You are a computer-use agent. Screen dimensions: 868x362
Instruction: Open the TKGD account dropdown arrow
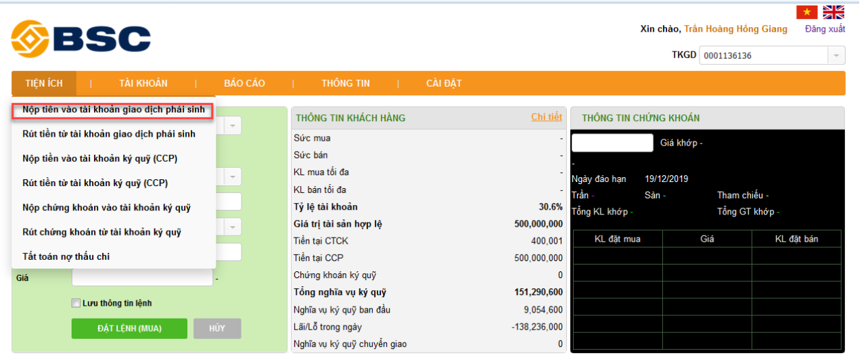pyautogui.click(x=837, y=55)
